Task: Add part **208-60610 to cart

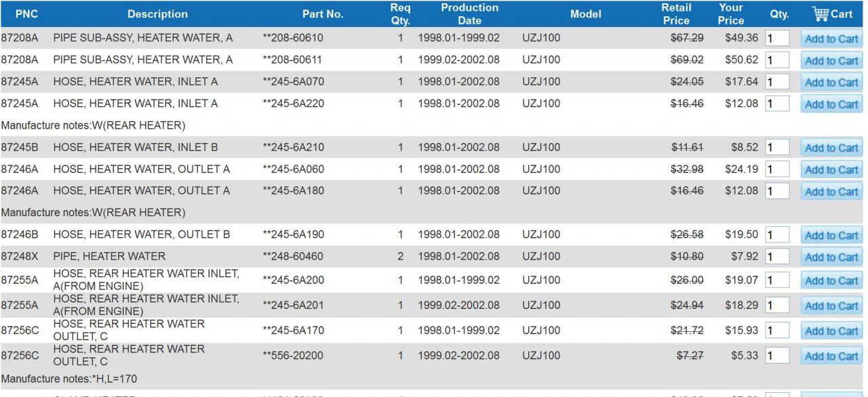Action: click(831, 39)
